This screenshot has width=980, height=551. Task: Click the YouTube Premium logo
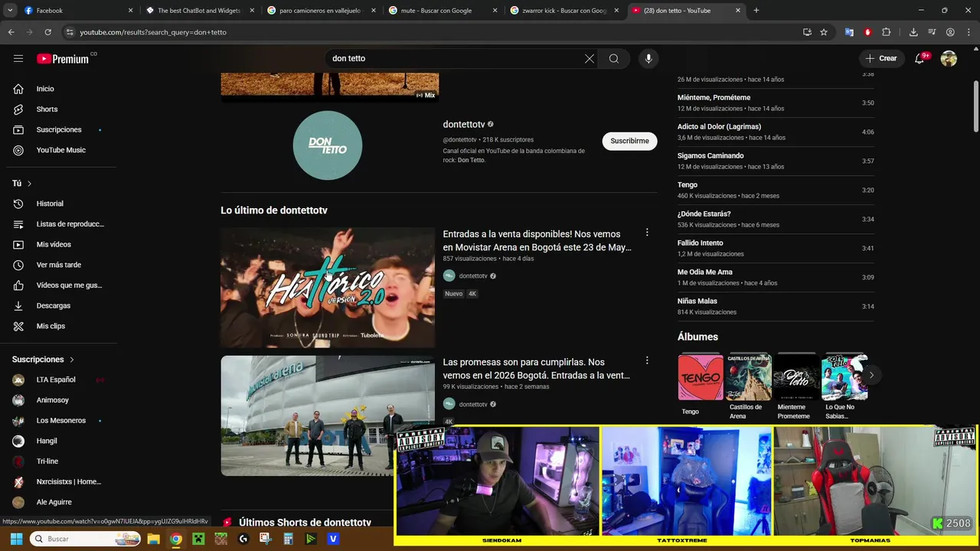point(63,59)
